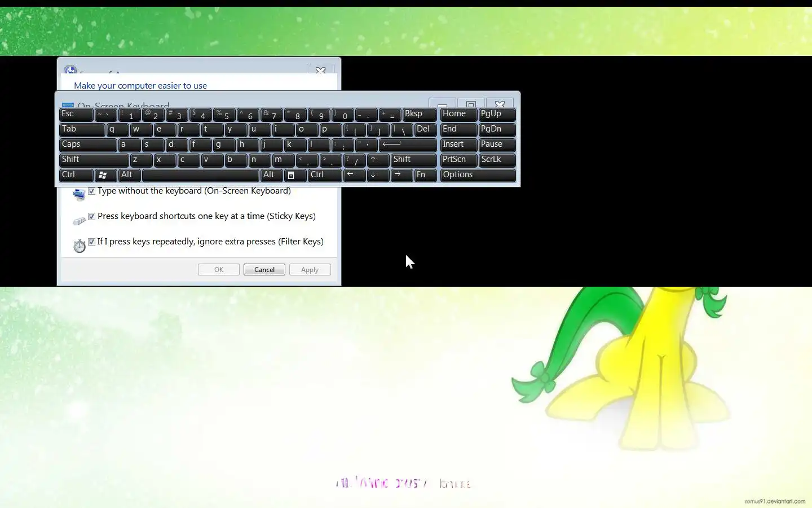812x508 pixels.
Task: Click the PgDn key
Action: click(x=497, y=130)
